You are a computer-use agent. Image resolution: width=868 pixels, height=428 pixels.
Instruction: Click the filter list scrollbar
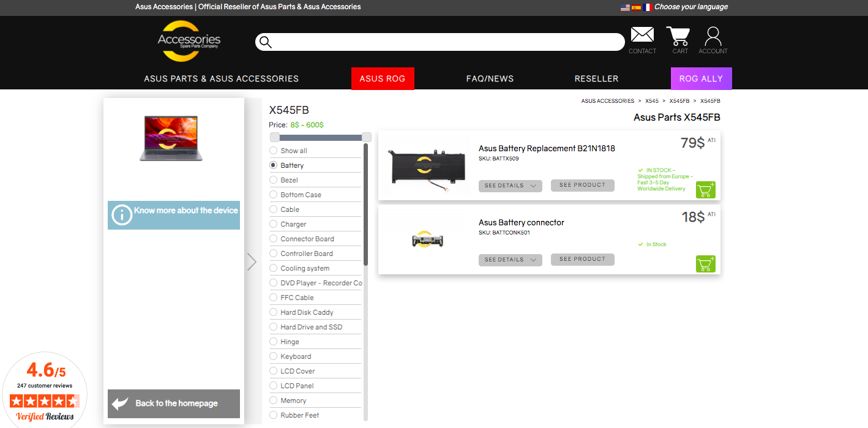(x=366, y=204)
